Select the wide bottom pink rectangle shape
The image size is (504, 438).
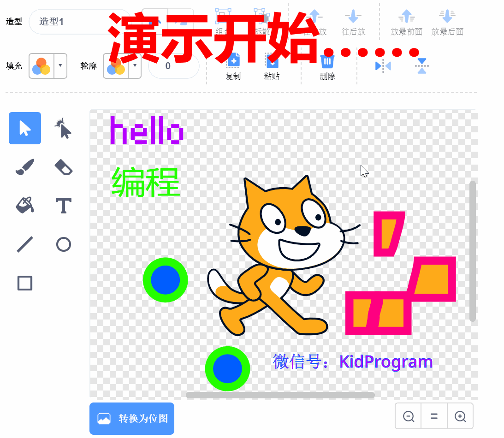pos(378,313)
